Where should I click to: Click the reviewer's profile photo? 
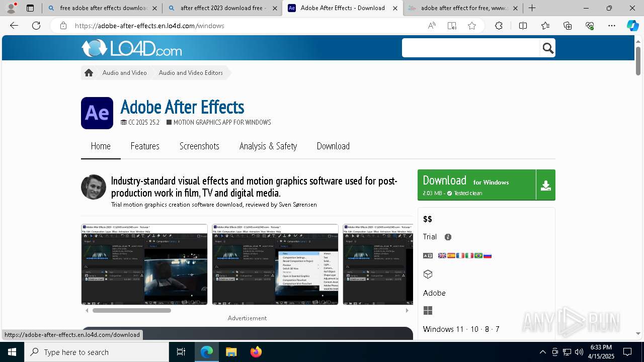pyautogui.click(x=94, y=187)
